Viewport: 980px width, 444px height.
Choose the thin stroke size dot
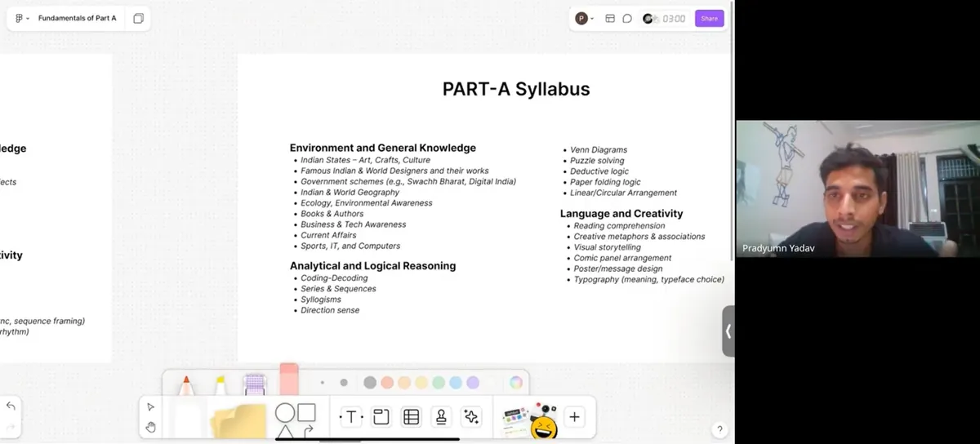point(323,382)
